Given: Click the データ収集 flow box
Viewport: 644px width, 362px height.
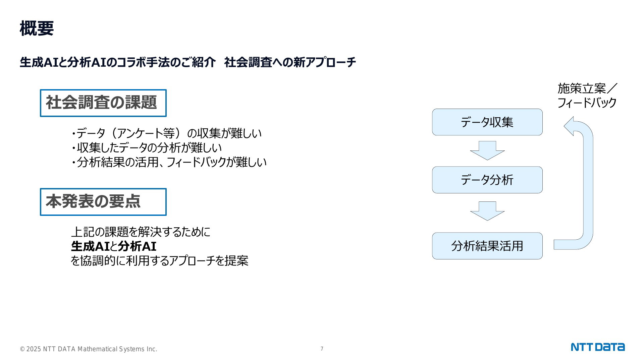Looking at the screenshot, I should click(x=487, y=122).
